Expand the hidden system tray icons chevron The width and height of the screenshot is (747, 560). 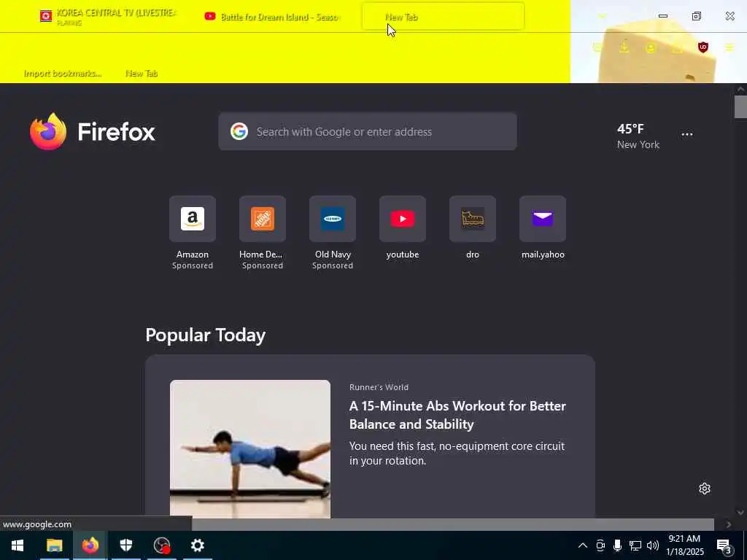[x=583, y=545]
